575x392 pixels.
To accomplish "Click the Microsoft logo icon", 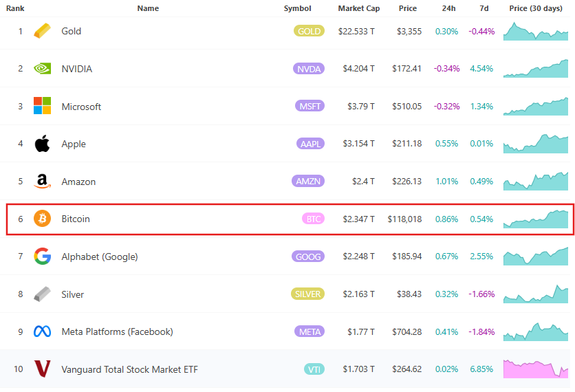I will 42,106.
